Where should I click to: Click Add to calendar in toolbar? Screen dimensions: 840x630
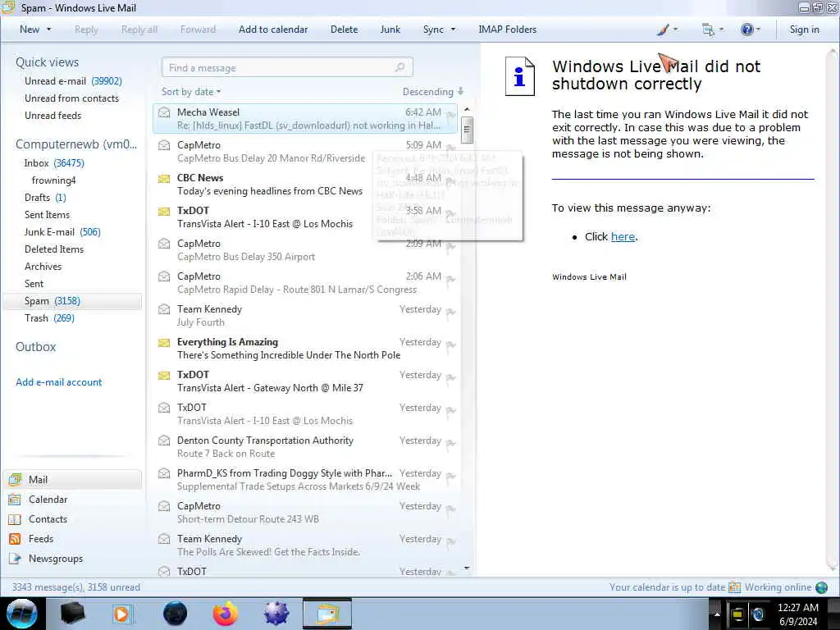tap(273, 30)
